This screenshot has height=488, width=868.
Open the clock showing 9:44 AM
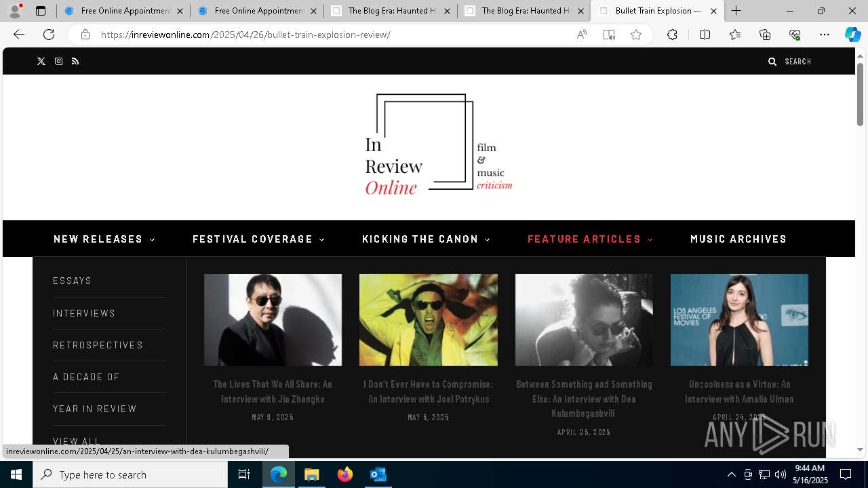(810, 474)
